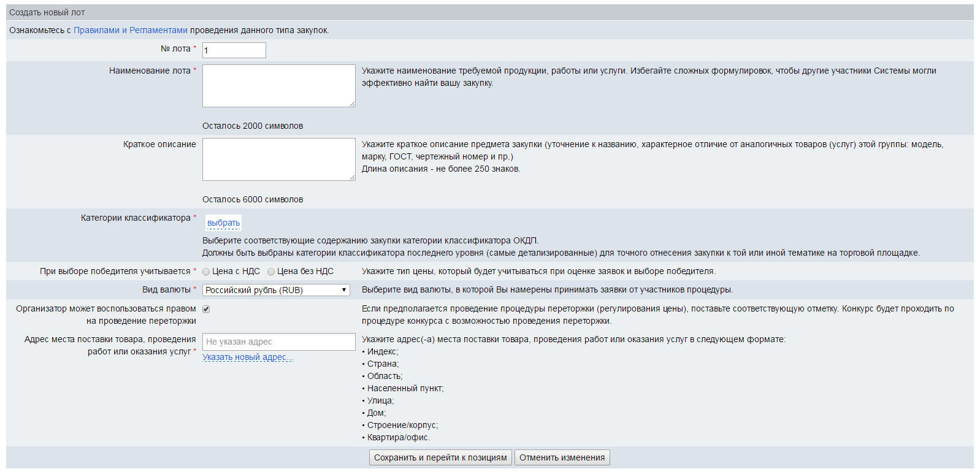
Task: Open Указать новый адрес link
Action: [248, 357]
